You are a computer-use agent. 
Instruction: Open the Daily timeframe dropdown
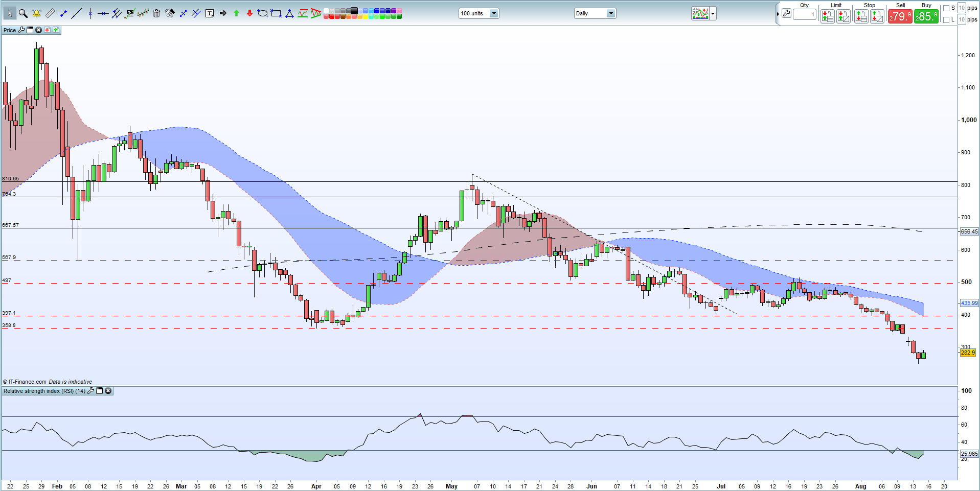(x=610, y=14)
